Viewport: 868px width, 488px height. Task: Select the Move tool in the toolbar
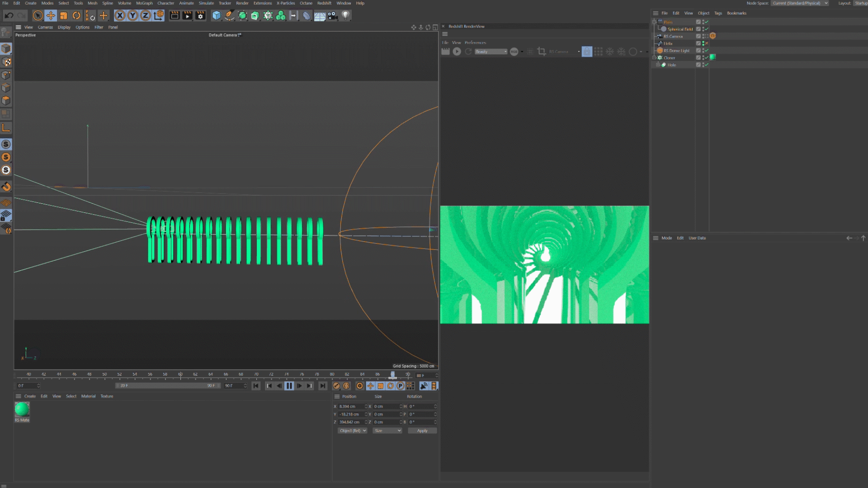point(51,15)
